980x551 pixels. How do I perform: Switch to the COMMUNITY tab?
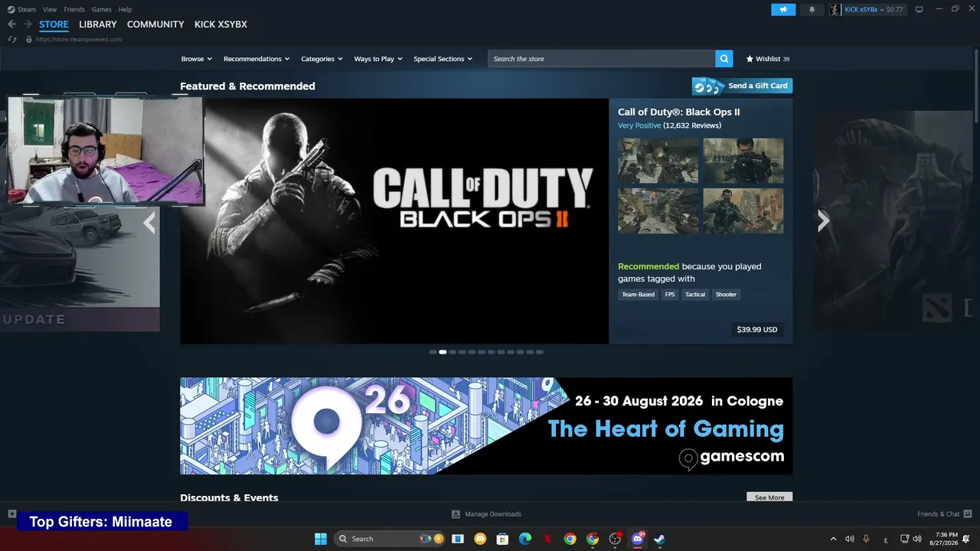(155, 24)
